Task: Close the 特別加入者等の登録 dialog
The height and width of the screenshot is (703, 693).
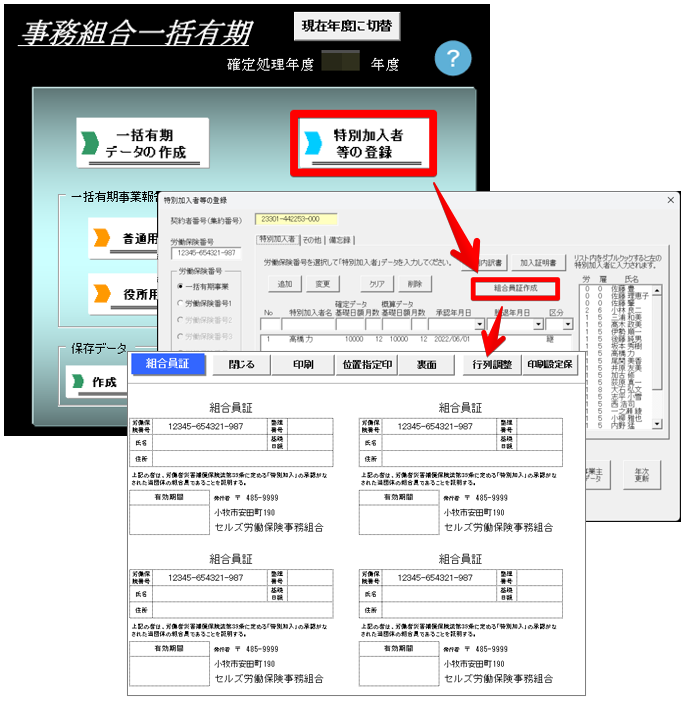Action: pyautogui.click(x=670, y=200)
